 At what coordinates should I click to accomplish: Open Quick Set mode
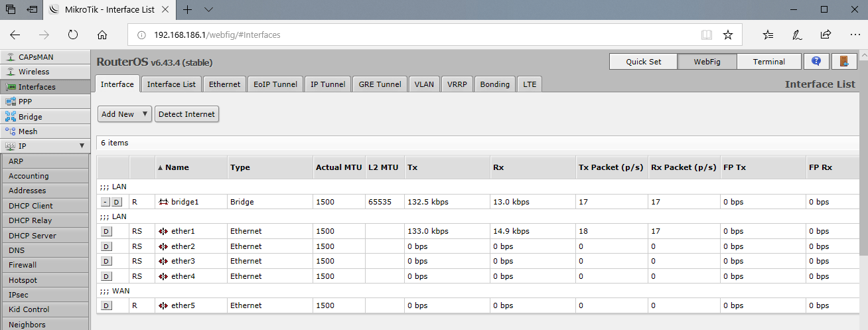[x=643, y=62]
